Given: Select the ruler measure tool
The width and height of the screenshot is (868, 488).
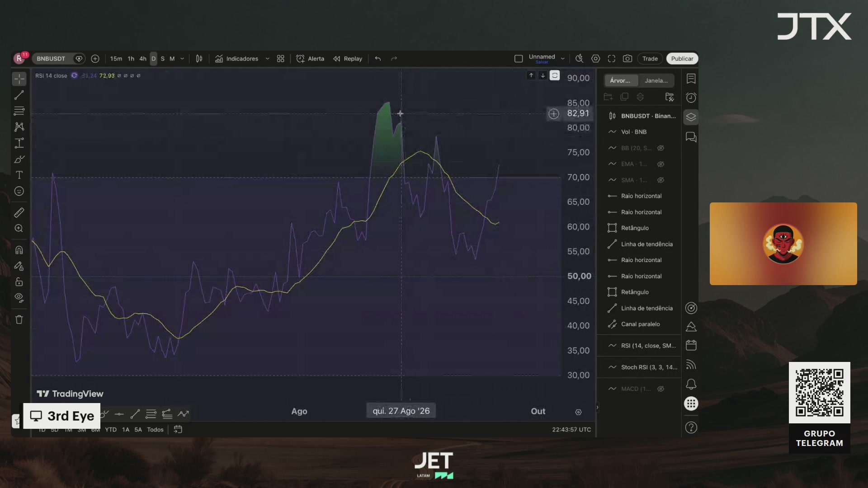Looking at the screenshot, I should [x=19, y=212].
